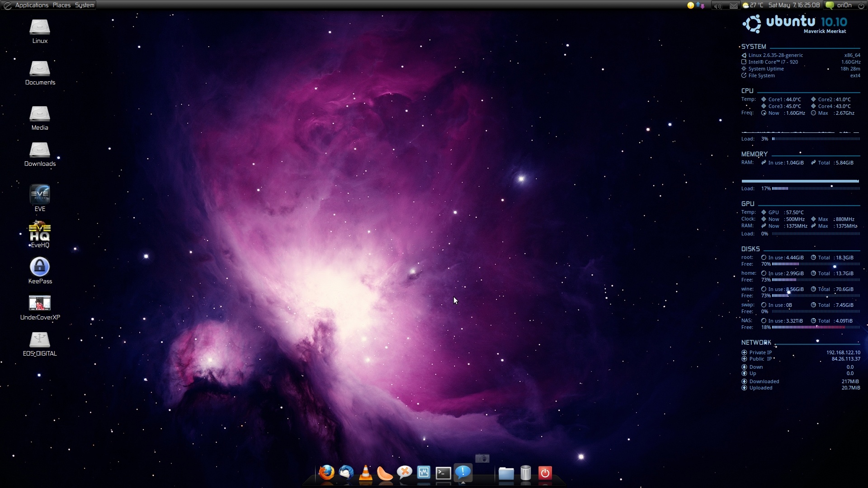Click the 27 °C weather indicator
Screen dimensions: 868x488
pos(753,5)
